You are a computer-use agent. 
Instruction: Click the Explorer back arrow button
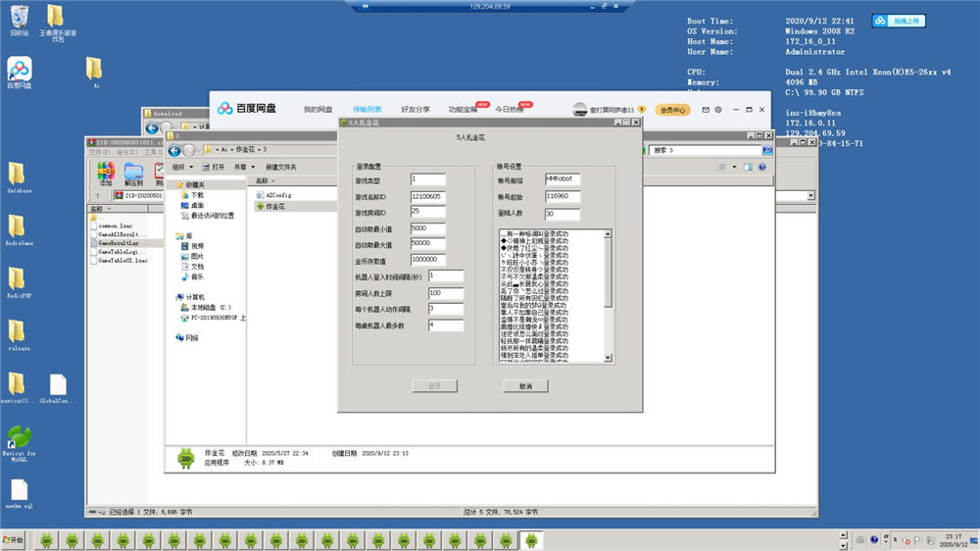click(x=174, y=150)
